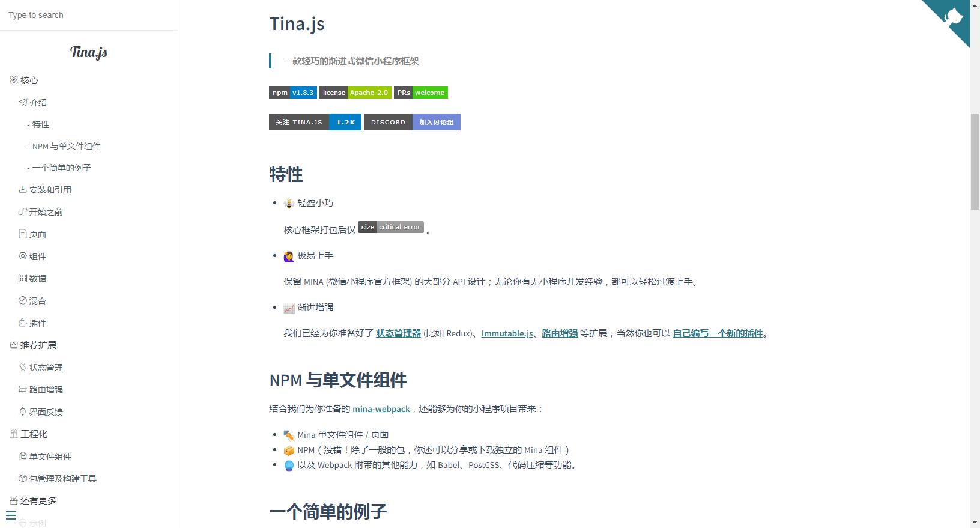Click the icon beside 状态管理
This screenshot has width=980, height=528.
pos(23,367)
